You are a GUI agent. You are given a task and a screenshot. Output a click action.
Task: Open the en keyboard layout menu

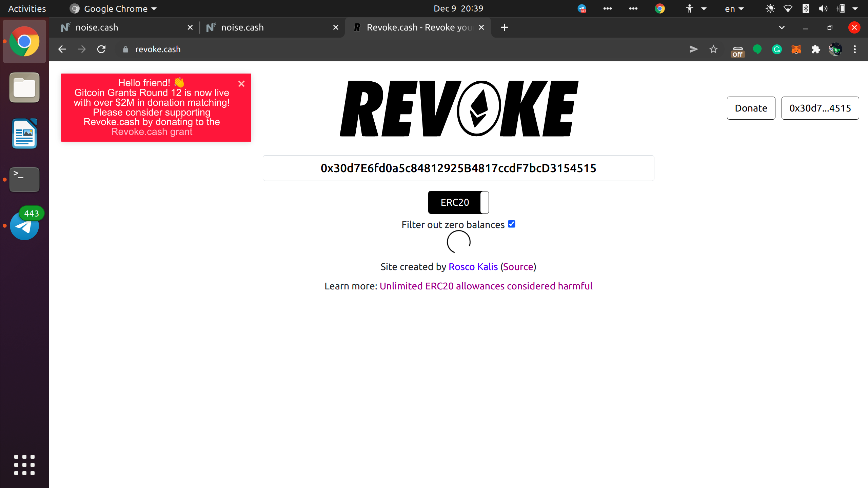click(x=734, y=9)
